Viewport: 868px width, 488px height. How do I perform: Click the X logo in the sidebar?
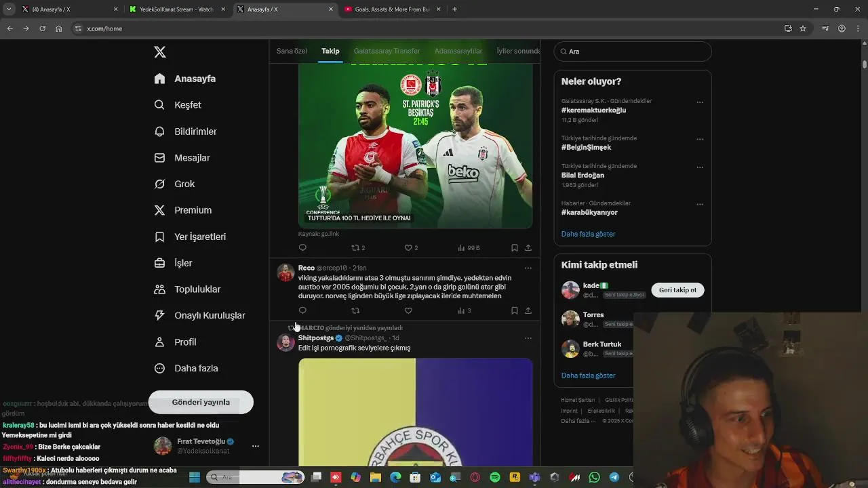click(160, 52)
